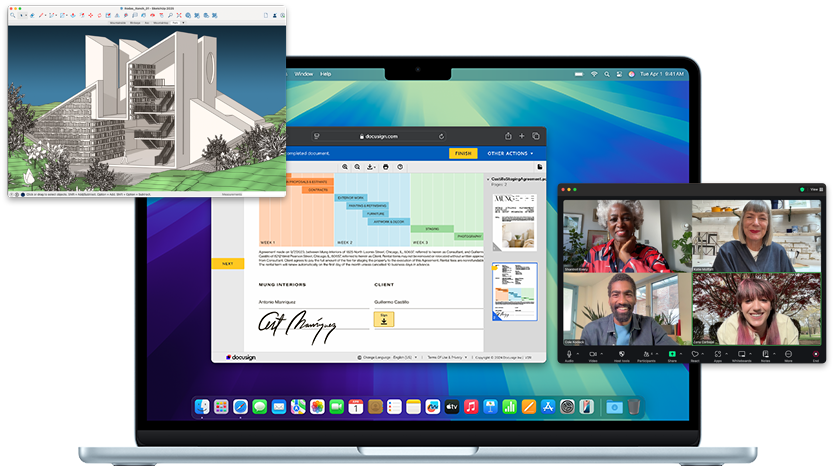Click the green Share screen icon
The height and width of the screenshot is (468, 836).
[x=672, y=353]
